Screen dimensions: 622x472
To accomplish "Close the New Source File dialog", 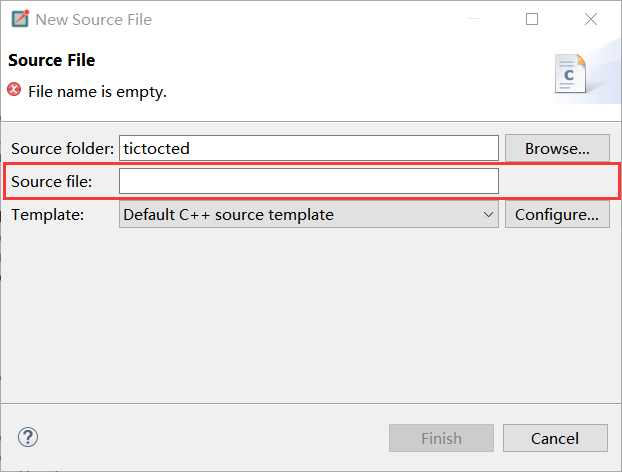I will [x=591, y=19].
